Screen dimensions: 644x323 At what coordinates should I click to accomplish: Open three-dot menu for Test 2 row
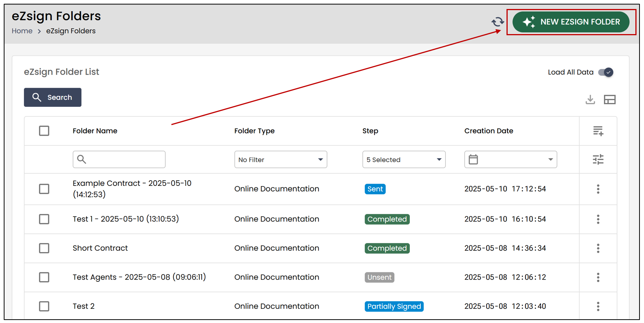[x=598, y=307]
